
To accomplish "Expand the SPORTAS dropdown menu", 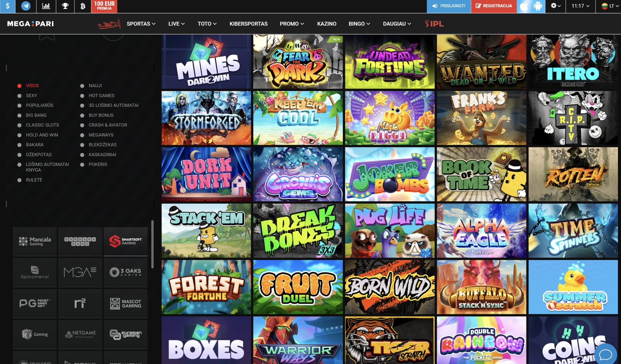I will [141, 24].
